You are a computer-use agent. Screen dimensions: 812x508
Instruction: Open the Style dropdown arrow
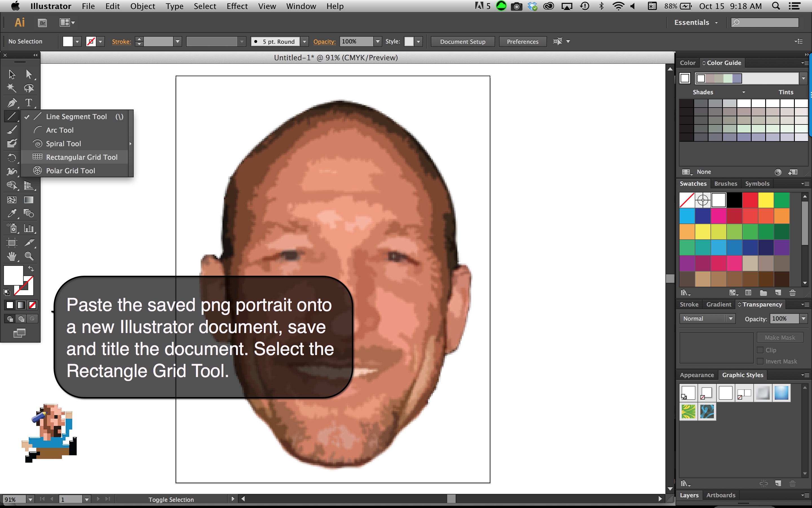tap(418, 41)
